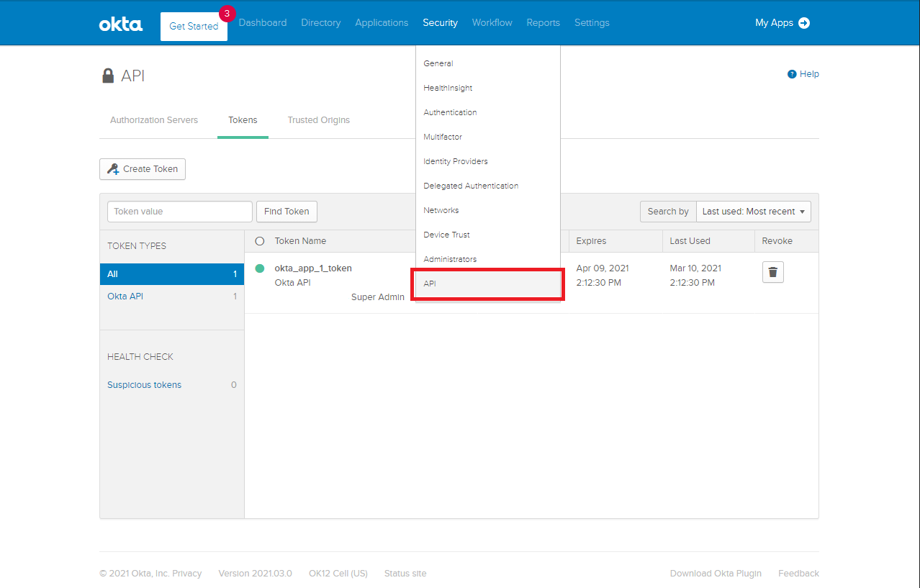Select the token header radio circle

[x=260, y=241]
